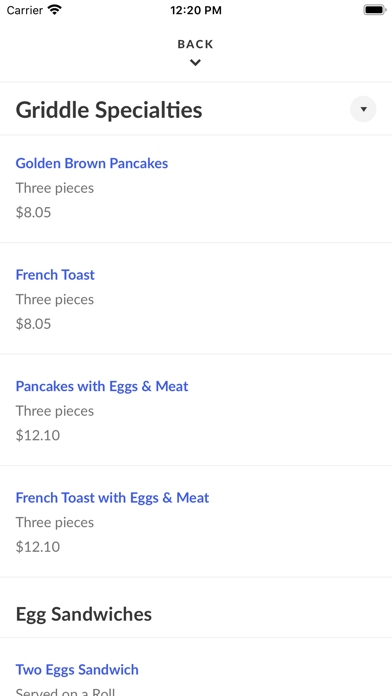Tap the Egg Sandwiches section heading
Image resolution: width=392 pixels, height=696 pixels.
(x=84, y=614)
